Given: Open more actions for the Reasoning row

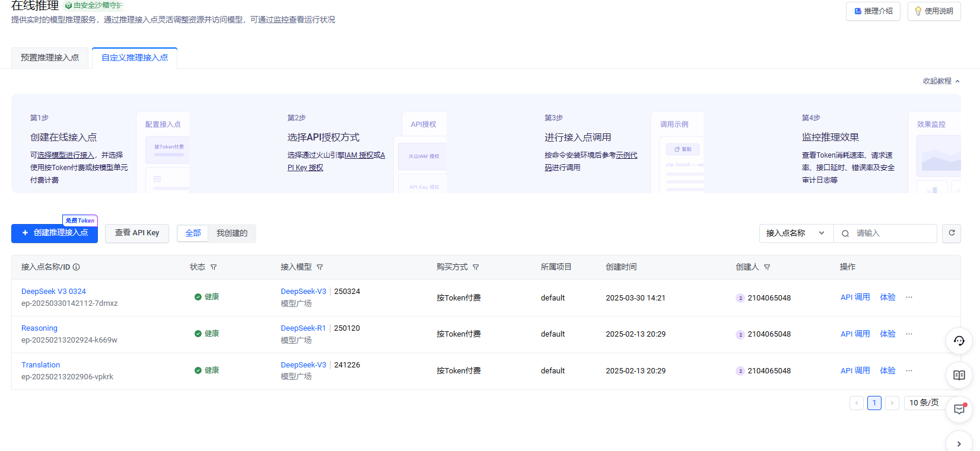Looking at the screenshot, I should pos(909,334).
